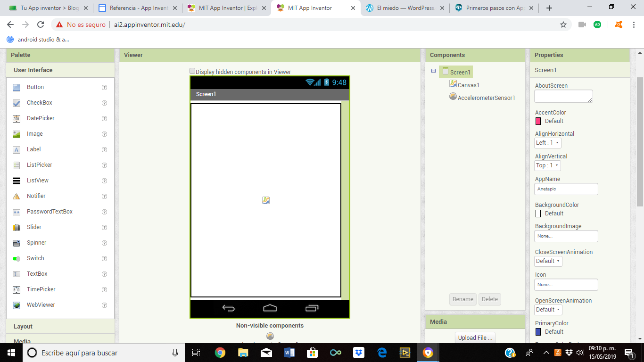Collapse the Screen1 tree node
644x362 pixels.
pos(433,71)
